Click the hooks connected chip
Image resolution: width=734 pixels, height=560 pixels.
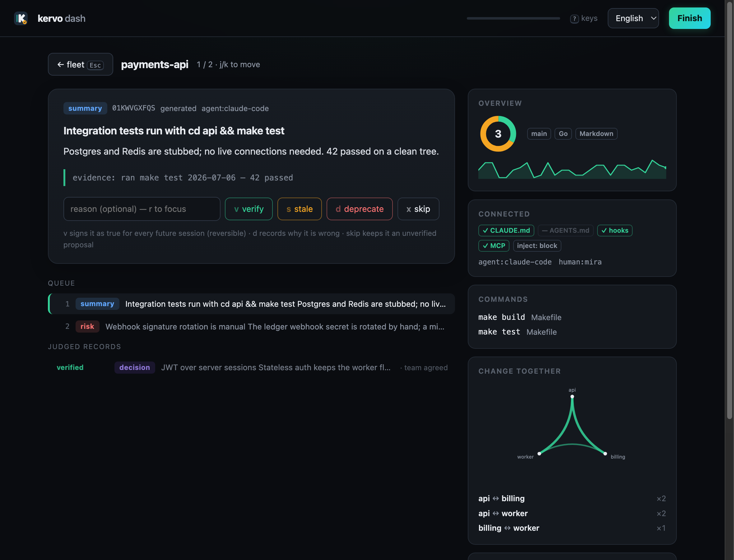pos(615,230)
